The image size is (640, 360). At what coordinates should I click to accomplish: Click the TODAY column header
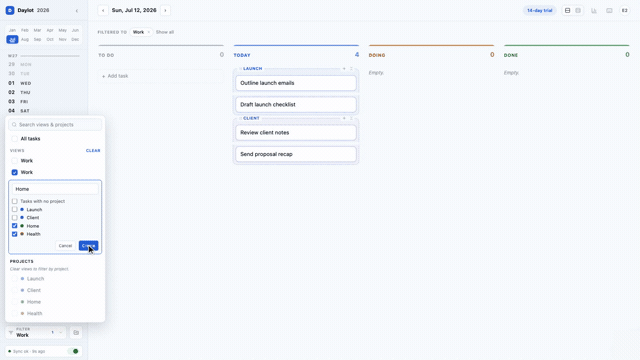[242, 55]
